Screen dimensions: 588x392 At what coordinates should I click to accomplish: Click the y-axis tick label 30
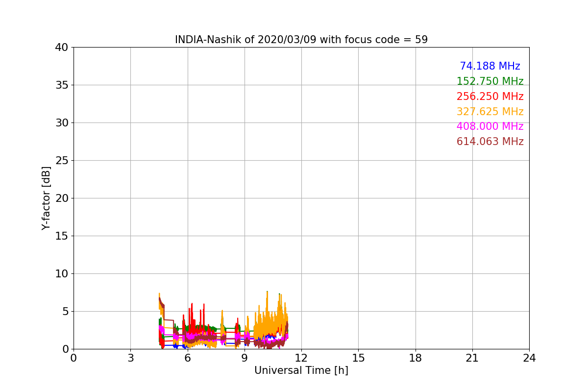click(62, 123)
